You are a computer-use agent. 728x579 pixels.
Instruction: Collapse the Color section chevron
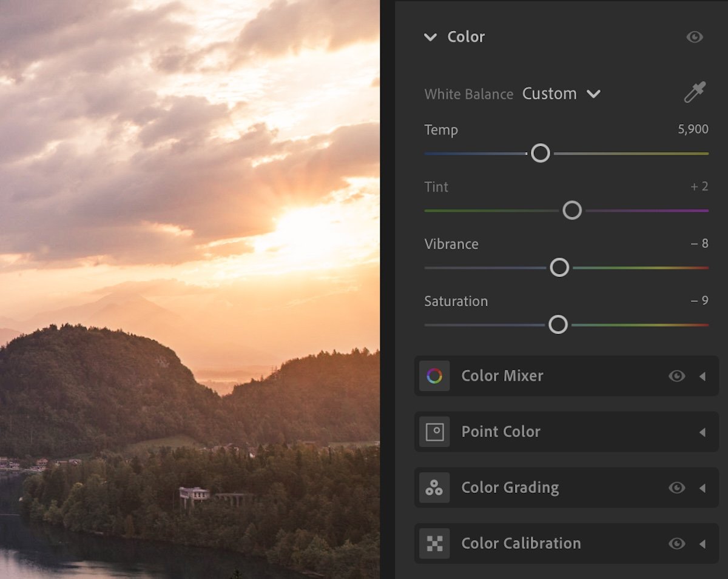pyautogui.click(x=431, y=37)
